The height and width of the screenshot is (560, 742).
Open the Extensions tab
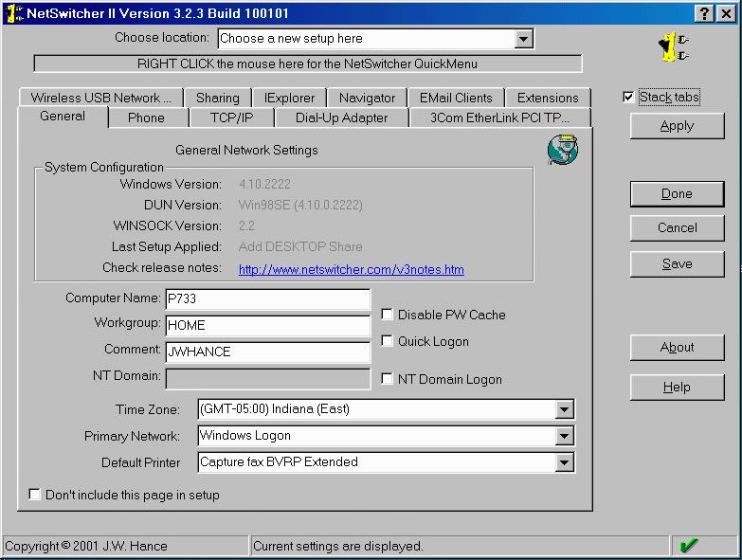point(548,98)
